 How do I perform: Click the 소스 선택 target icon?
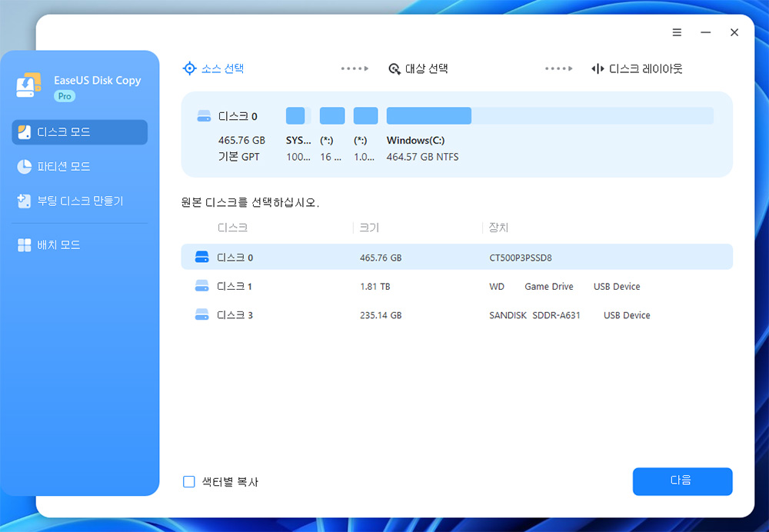(x=189, y=68)
